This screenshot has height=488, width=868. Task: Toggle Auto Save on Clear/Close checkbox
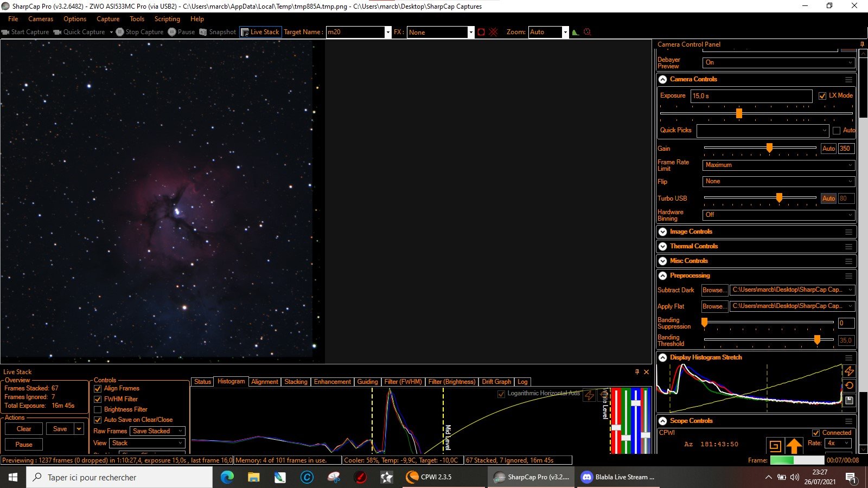coord(98,420)
